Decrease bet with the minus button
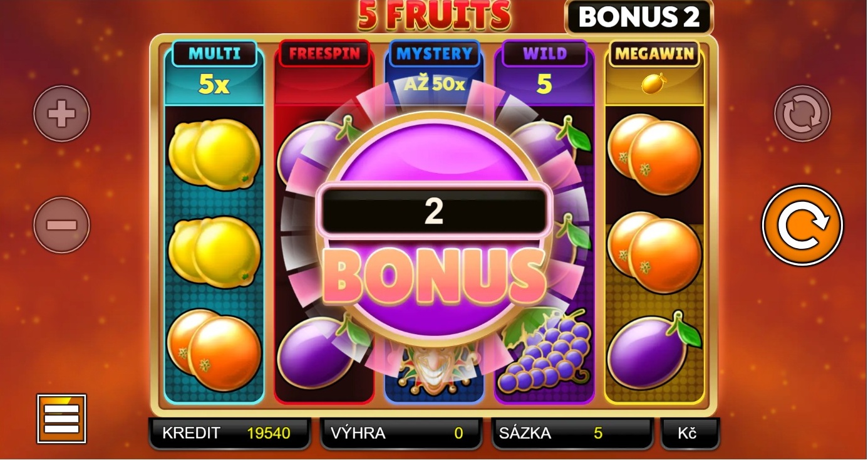The height and width of the screenshot is (460, 868). tap(61, 225)
